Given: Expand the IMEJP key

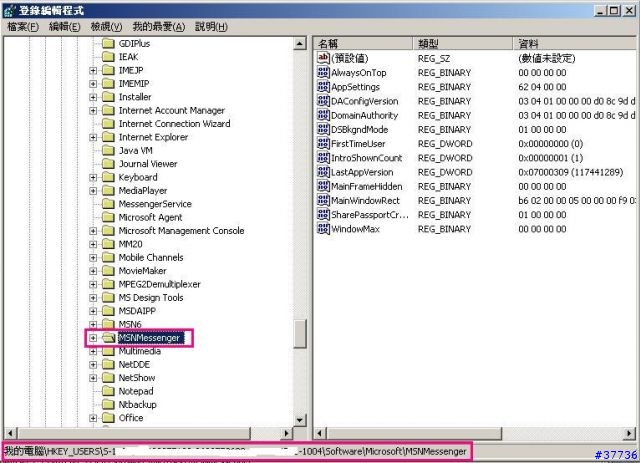Looking at the screenshot, I should pos(93,70).
